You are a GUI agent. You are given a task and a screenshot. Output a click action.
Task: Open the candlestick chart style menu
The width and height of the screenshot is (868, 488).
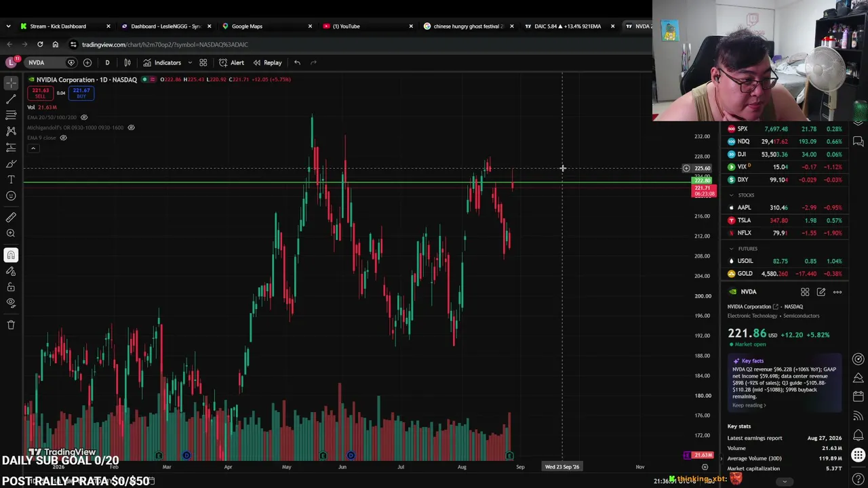[x=127, y=62]
